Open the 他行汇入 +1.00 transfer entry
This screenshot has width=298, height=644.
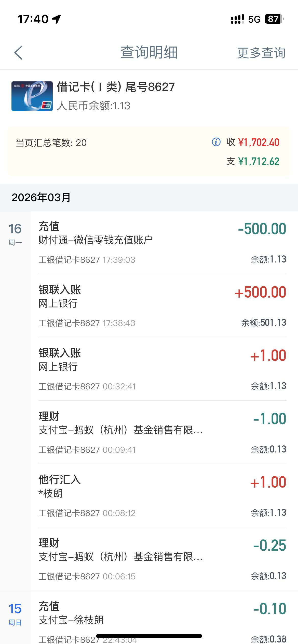click(x=162, y=496)
